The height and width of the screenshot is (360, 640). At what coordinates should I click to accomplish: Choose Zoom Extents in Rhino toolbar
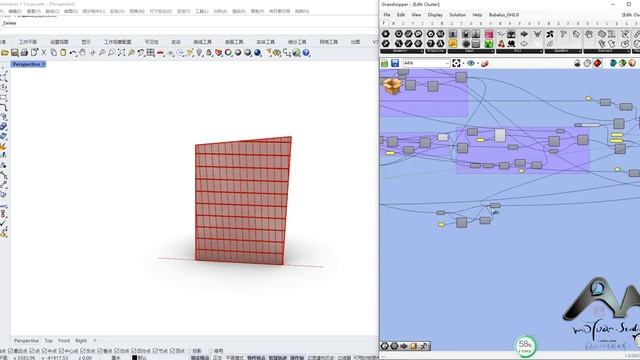point(121,53)
